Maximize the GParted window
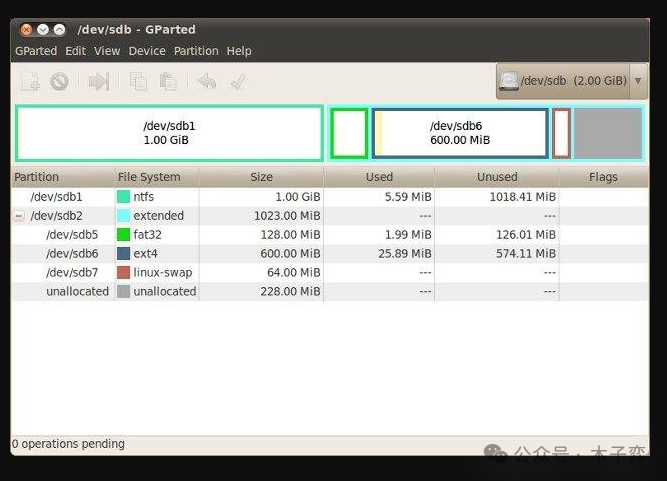Image resolution: width=667 pixels, height=481 pixels. pyautogui.click(x=60, y=29)
